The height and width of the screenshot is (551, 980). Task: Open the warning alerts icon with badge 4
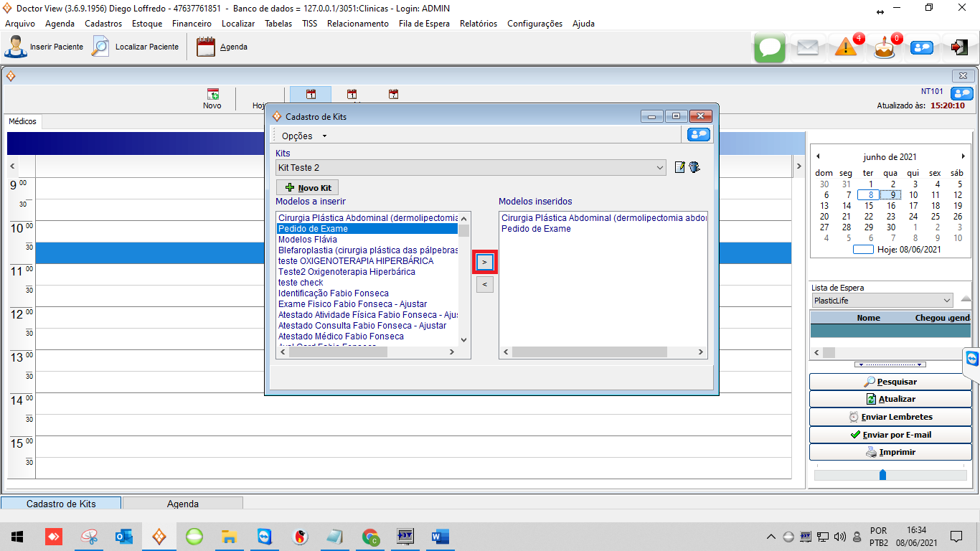tap(846, 48)
